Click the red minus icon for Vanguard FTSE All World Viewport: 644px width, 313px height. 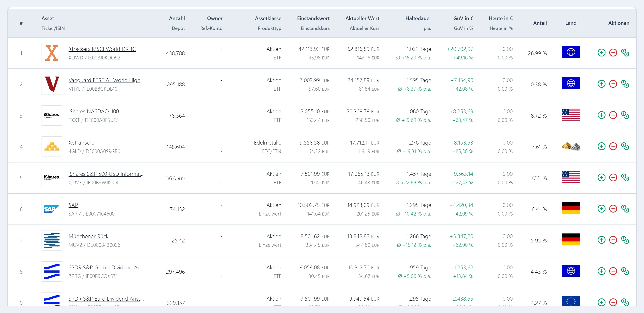pyautogui.click(x=613, y=84)
